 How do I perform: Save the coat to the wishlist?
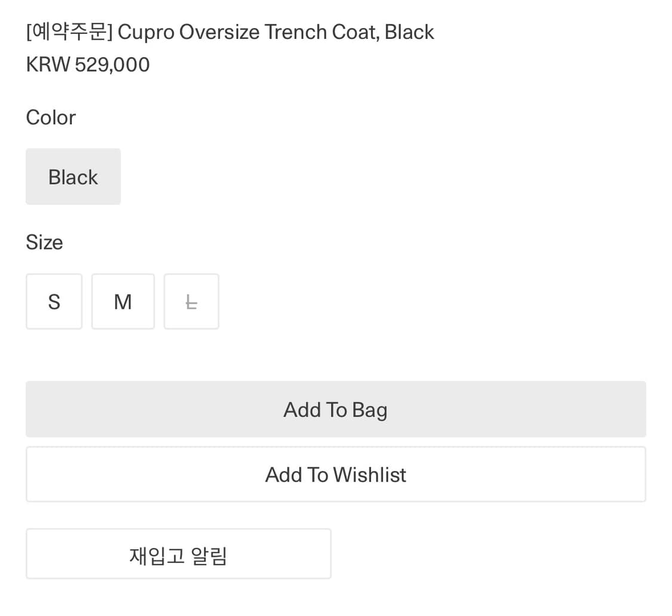tap(336, 474)
